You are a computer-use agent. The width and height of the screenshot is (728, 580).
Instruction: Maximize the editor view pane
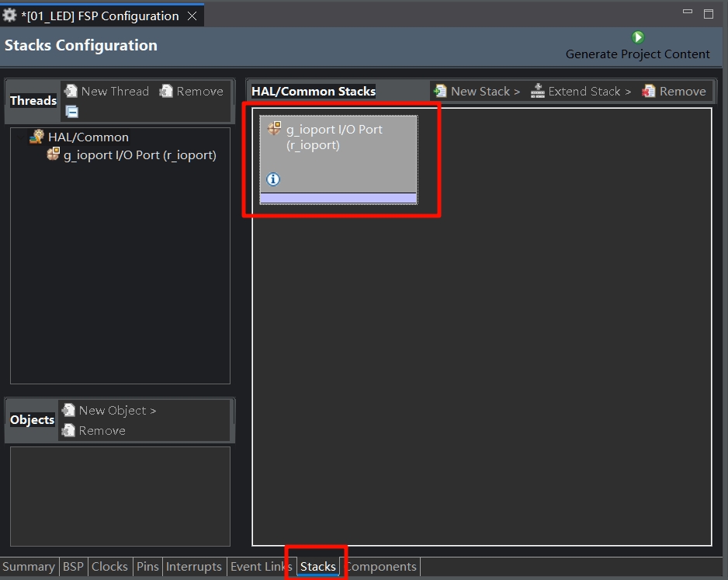pos(708,13)
